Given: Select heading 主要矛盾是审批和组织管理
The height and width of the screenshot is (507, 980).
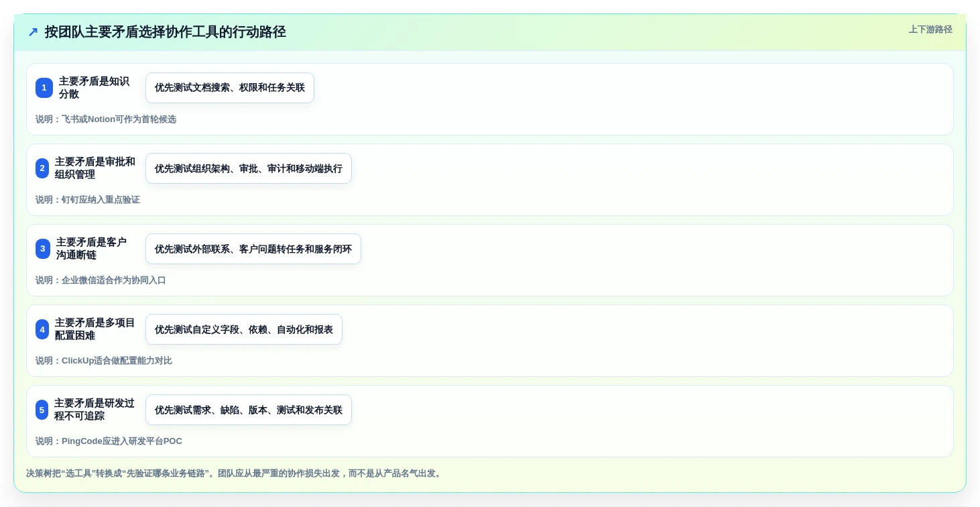Looking at the screenshot, I should 95,168.
